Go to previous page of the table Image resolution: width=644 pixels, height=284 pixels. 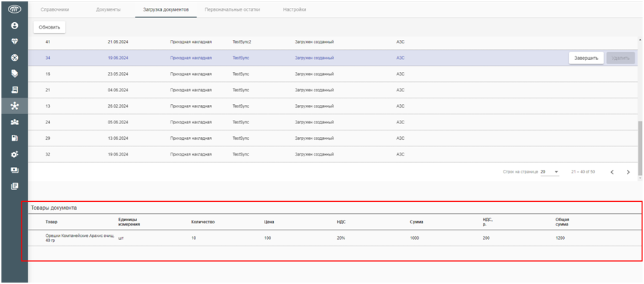coord(612,172)
